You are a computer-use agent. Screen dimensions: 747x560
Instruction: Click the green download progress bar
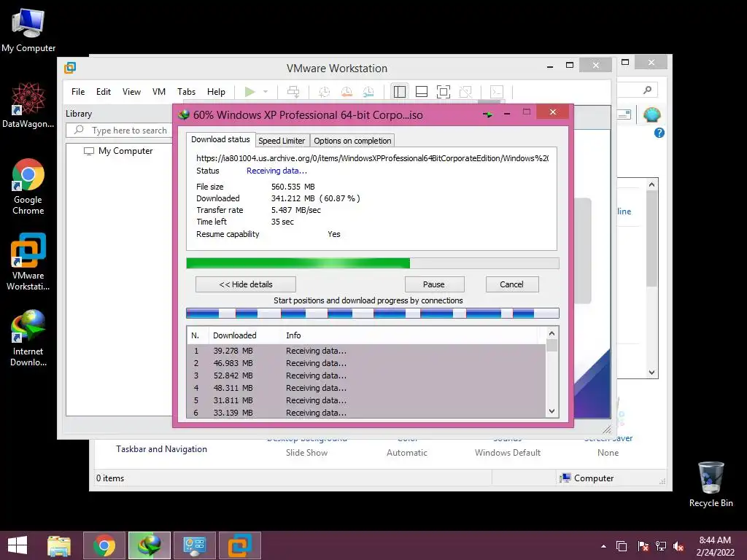click(x=373, y=263)
